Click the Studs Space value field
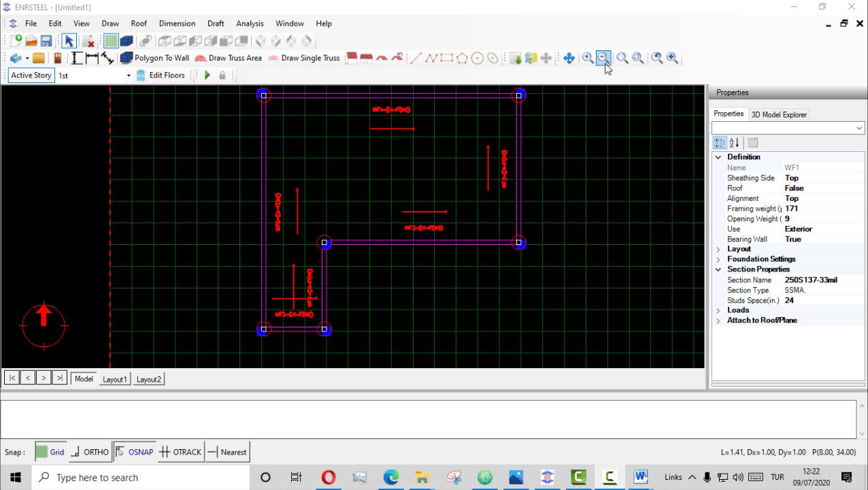 (822, 300)
